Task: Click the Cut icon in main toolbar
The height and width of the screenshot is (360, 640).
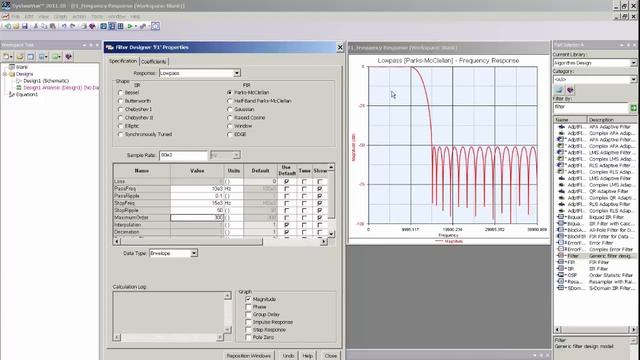Action: pyautogui.click(x=36, y=26)
